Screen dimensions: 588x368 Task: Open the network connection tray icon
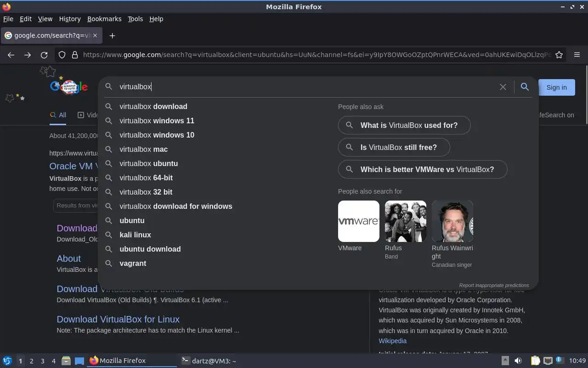point(548,361)
